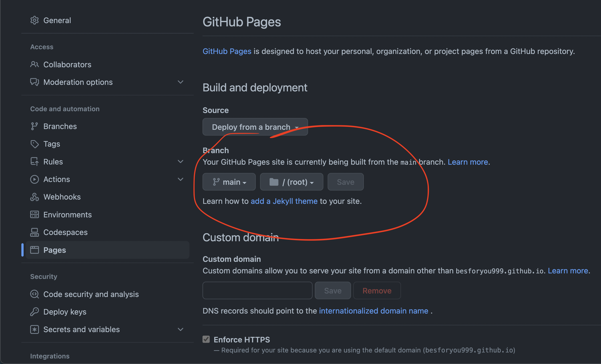Viewport: 601px width, 364px height.
Task: Click the Security section label
Action: click(x=44, y=276)
